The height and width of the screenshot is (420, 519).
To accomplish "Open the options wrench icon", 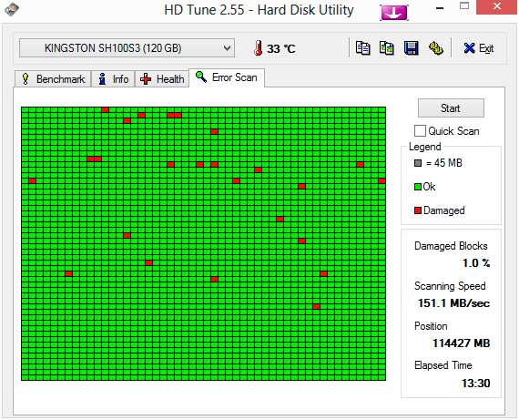I will click(x=435, y=48).
